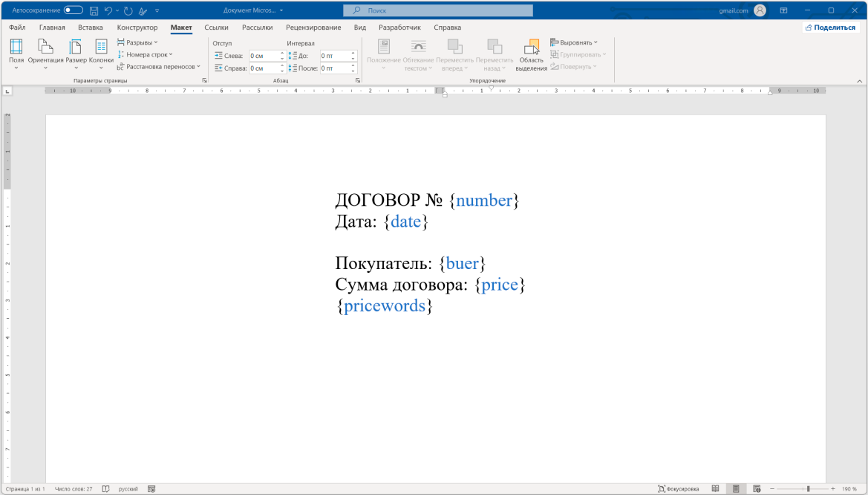Expand the Номера строк dropdown
The image size is (868, 495).
click(x=145, y=54)
